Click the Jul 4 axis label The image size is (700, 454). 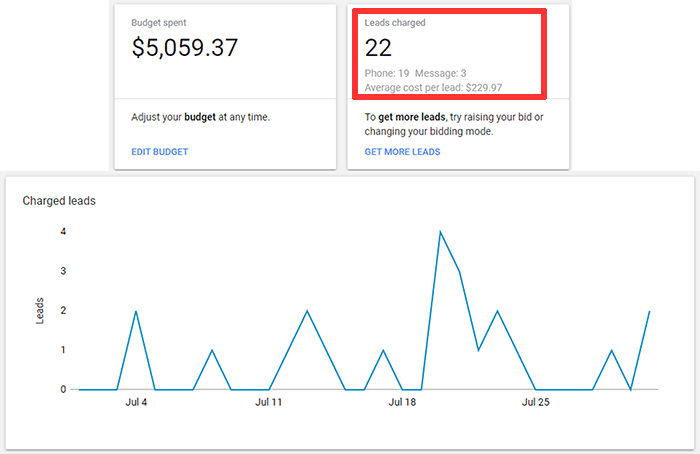[x=136, y=402]
